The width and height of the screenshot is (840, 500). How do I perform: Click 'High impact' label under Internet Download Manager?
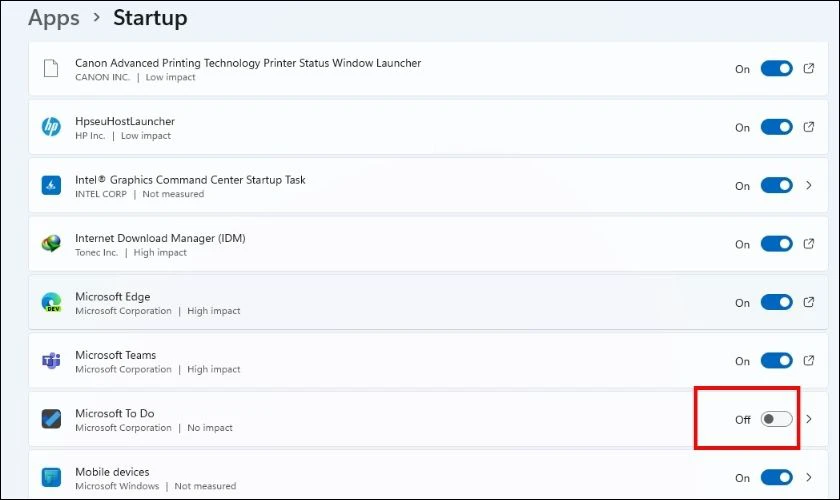point(160,252)
